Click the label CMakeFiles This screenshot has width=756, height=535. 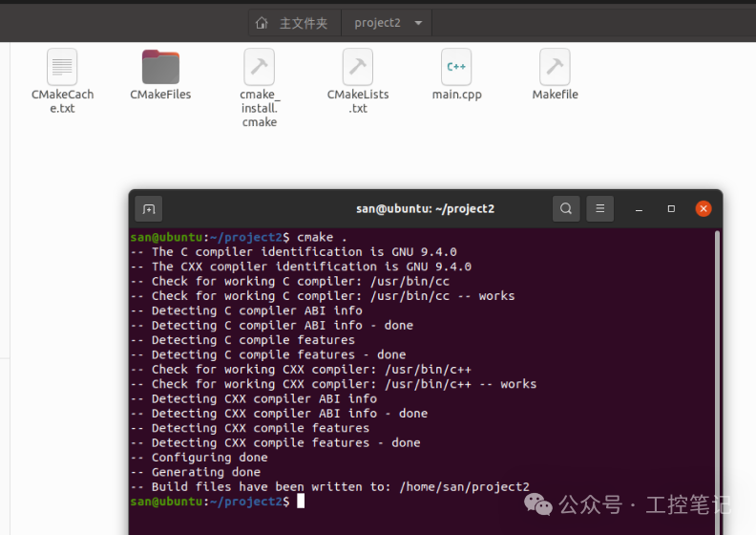[x=160, y=95]
